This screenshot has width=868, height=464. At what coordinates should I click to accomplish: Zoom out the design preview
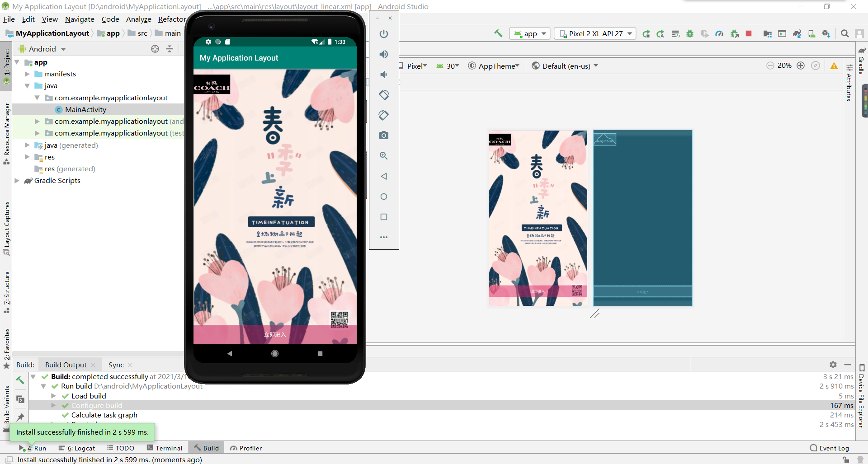770,66
